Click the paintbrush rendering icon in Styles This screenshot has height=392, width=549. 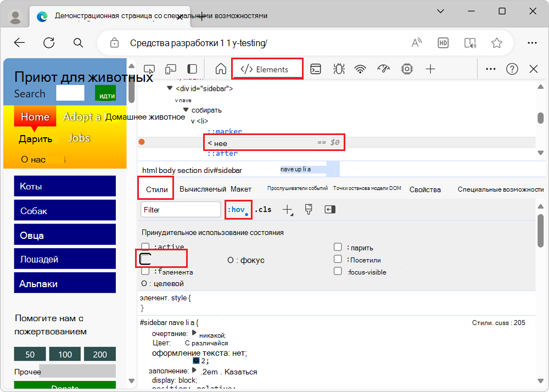[x=309, y=209]
